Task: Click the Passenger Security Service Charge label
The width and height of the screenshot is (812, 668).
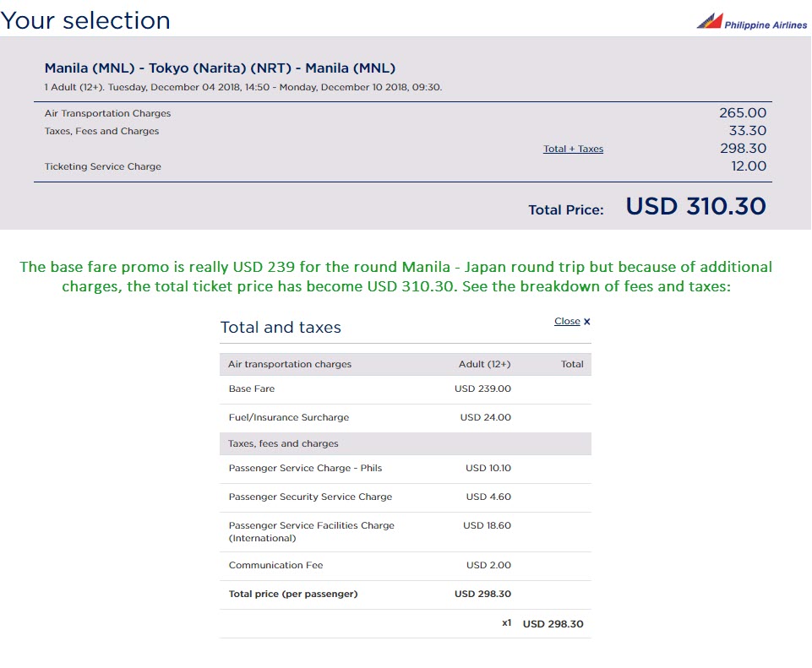Action: click(310, 497)
